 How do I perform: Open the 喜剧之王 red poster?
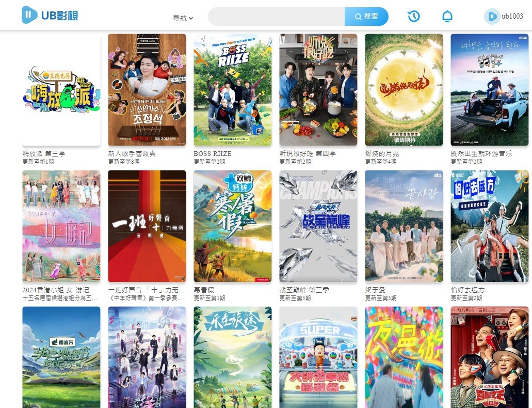point(490,357)
